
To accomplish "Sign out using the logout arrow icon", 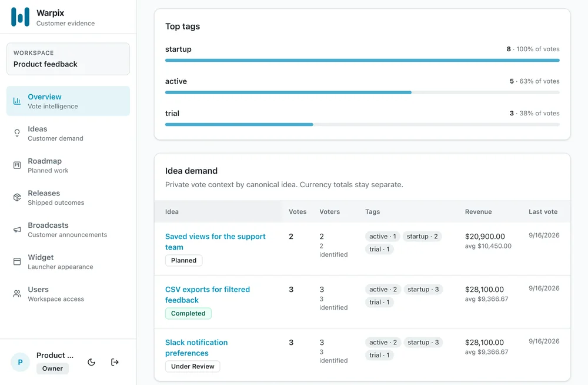I will click(x=115, y=362).
